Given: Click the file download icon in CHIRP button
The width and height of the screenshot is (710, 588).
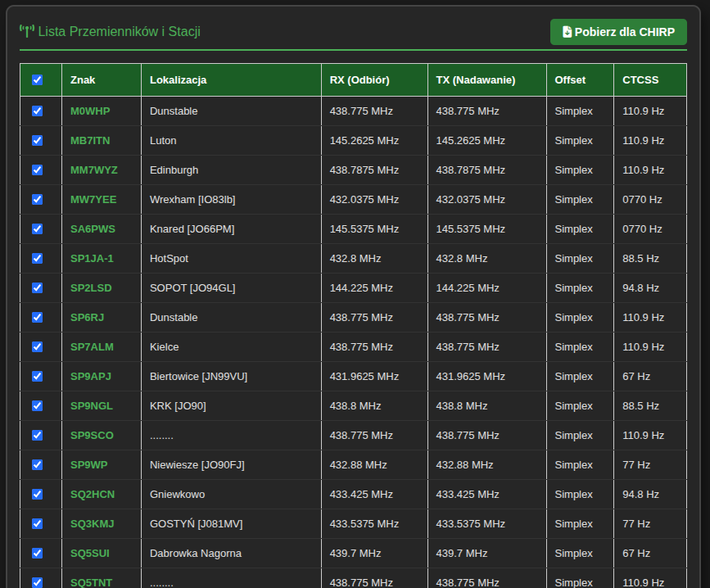Looking at the screenshot, I should coord(568,32).
